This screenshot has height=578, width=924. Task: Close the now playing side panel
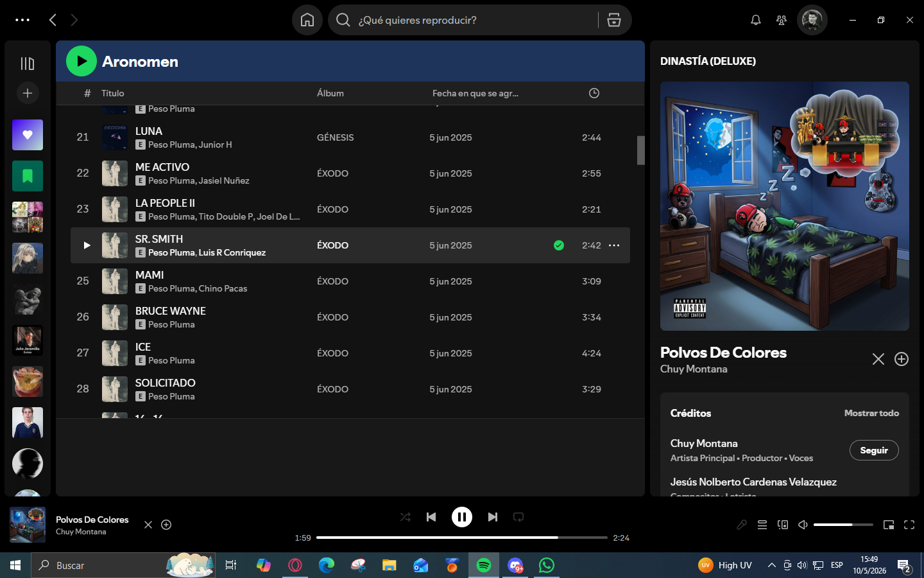(x=878, y=359)
